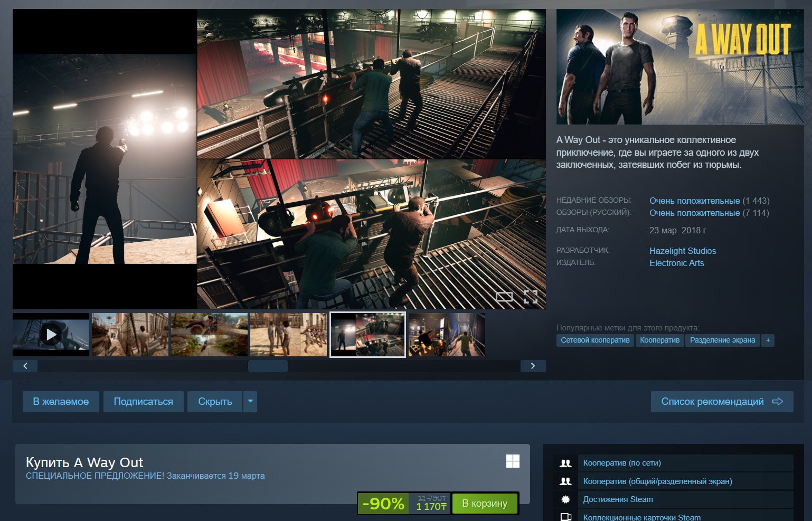
Task: Expand the Скрыть dropdown arrow
Action: point(250,402)
